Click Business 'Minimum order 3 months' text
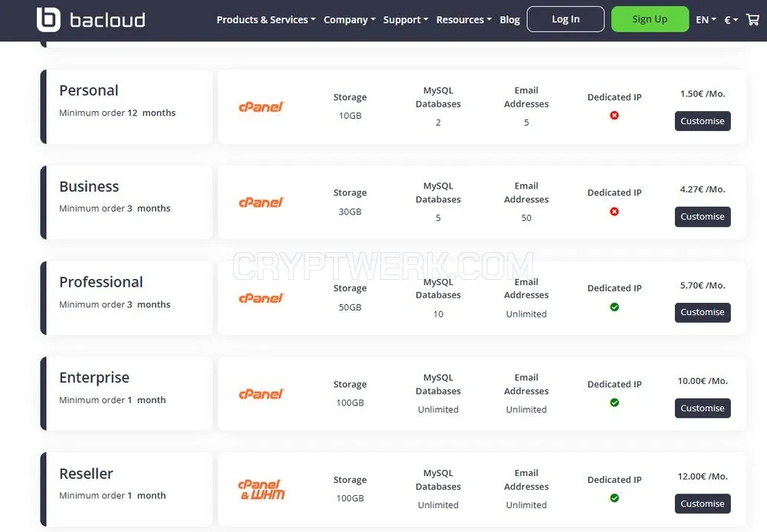Viewport: 767px width, 532px height. [115, 209]
